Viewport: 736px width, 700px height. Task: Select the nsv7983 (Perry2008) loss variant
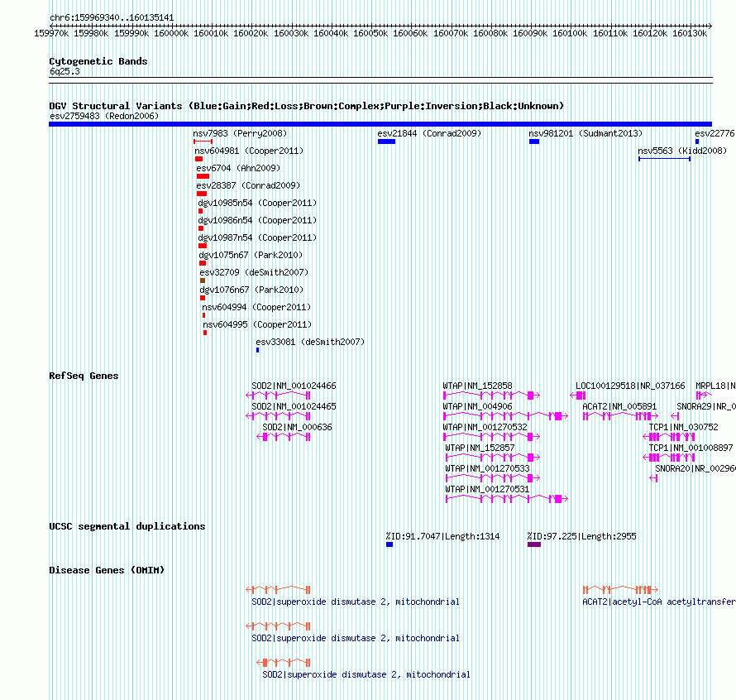pos(203,141)
